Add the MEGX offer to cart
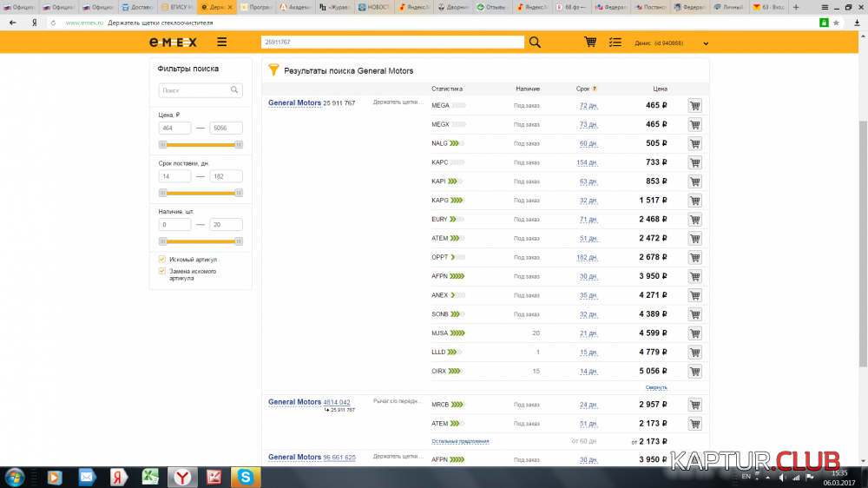868x488 pixels. (x=694, y=125)
